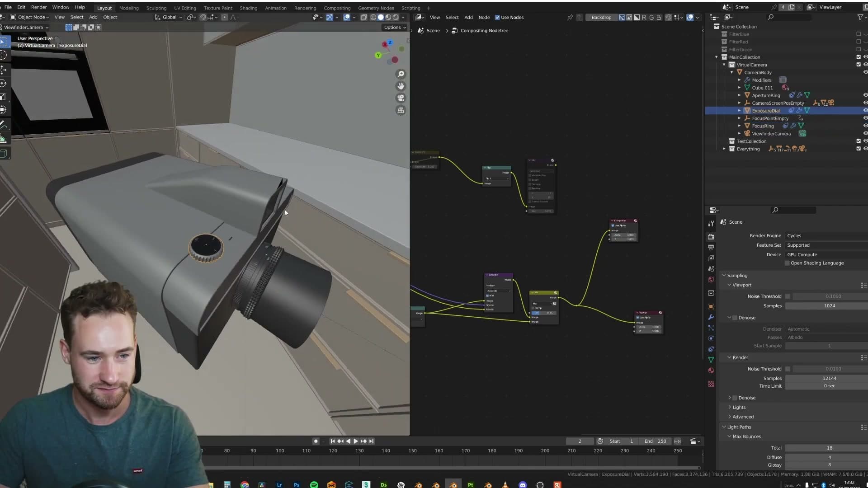Open Object properties orange square icon

pos(711,306)
